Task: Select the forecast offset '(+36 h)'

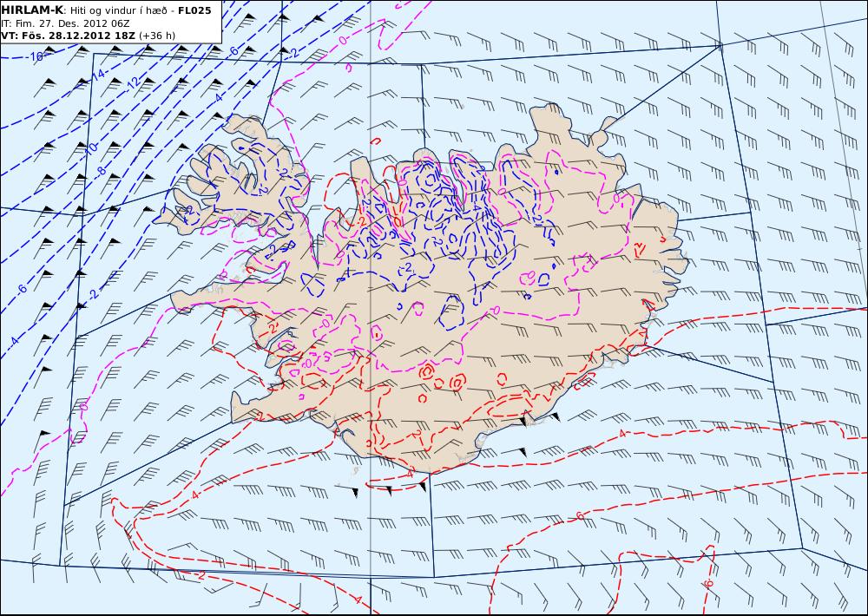Action: 156,36
